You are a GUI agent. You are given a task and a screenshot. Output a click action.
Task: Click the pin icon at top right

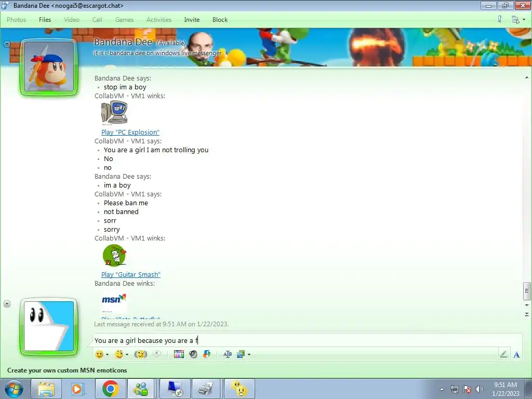[x=499, y=19]
